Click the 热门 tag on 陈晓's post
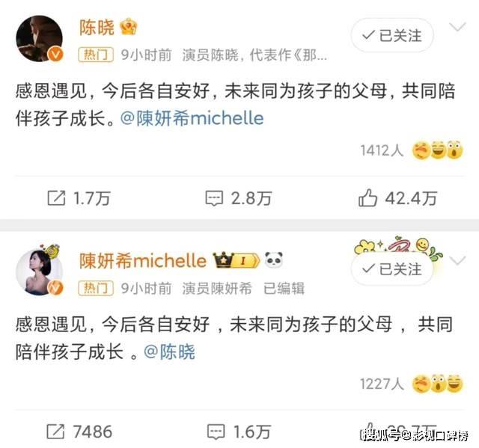 pos(96,55)
